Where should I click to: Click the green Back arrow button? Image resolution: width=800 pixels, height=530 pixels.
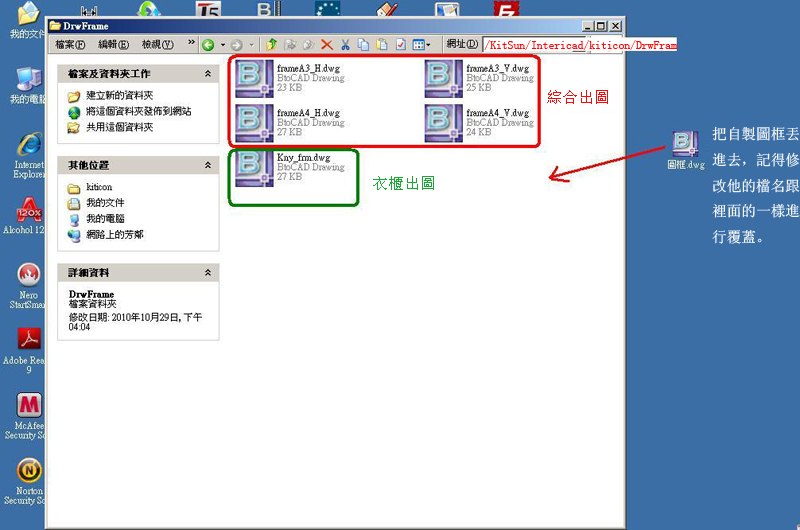pyautogui.click(x=208, y=45)
